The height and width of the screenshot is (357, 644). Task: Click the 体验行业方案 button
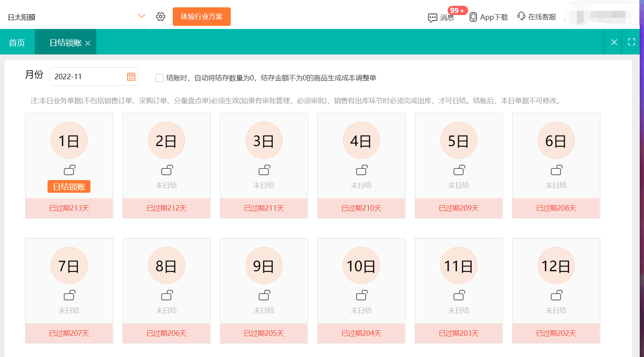(x=201, y=17)
